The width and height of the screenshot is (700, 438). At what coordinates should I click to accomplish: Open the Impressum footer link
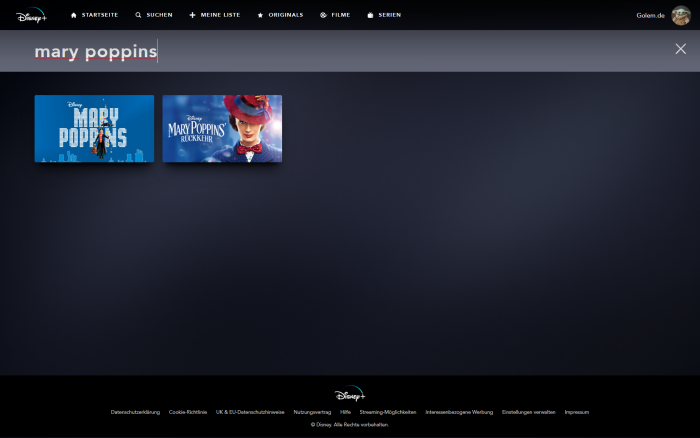point(577,412)
